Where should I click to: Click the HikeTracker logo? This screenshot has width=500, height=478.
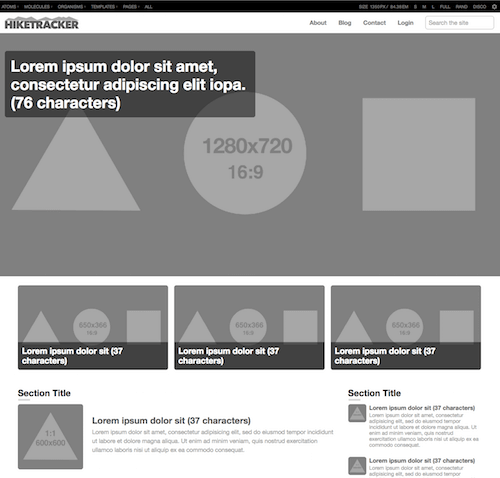[41, 23]
